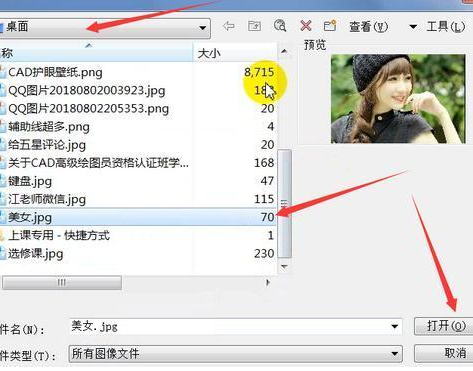Select file 给五星评论.jpg
The height and width of the screenshot is (371, 473).
point(47,145)
